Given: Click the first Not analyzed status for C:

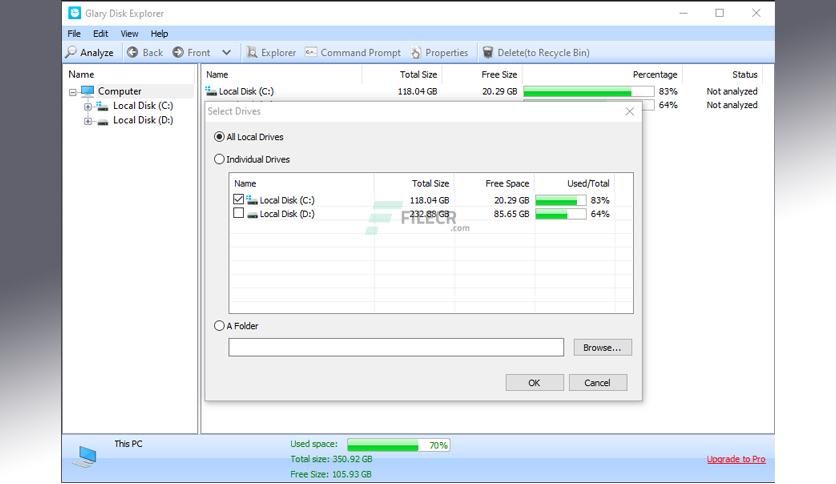Looking at the screenshot, I should [x=732, y=92].
